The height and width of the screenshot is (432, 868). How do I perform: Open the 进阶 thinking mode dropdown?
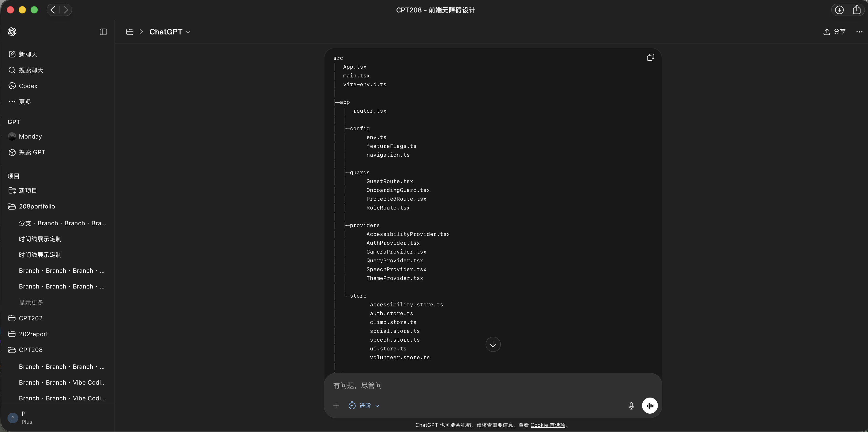(x=364, y=406)
